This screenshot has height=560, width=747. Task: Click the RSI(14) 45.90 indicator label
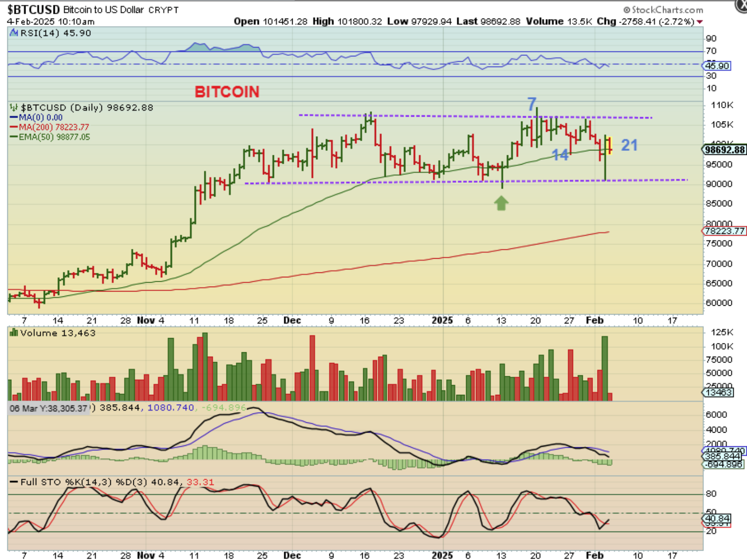click(55, 33)
